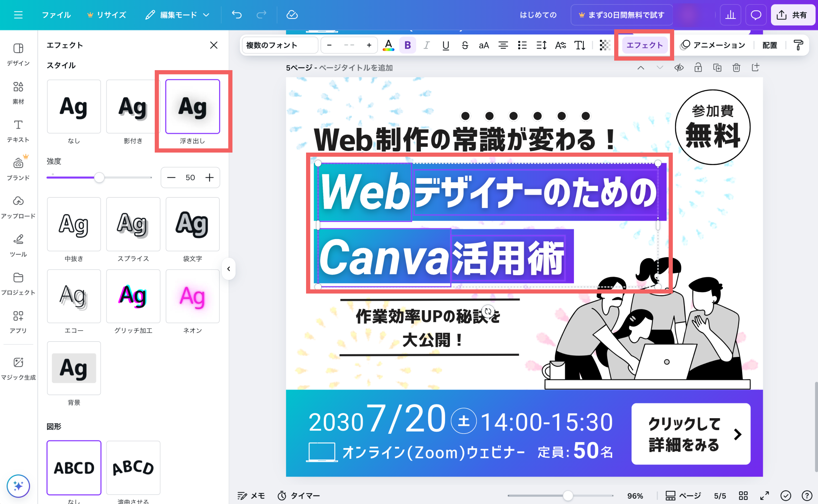The image size is (818, 504).
Task: Open the transparency checkerboard icon
Action: pos(605,45)
